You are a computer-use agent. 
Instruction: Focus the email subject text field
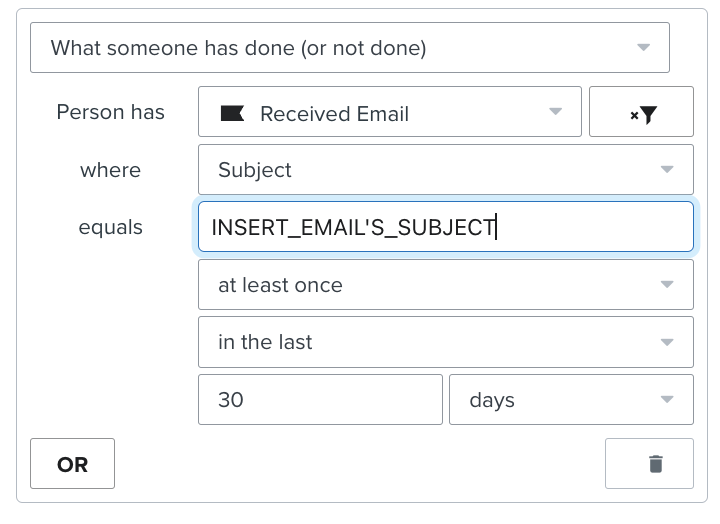click(445, 227)
